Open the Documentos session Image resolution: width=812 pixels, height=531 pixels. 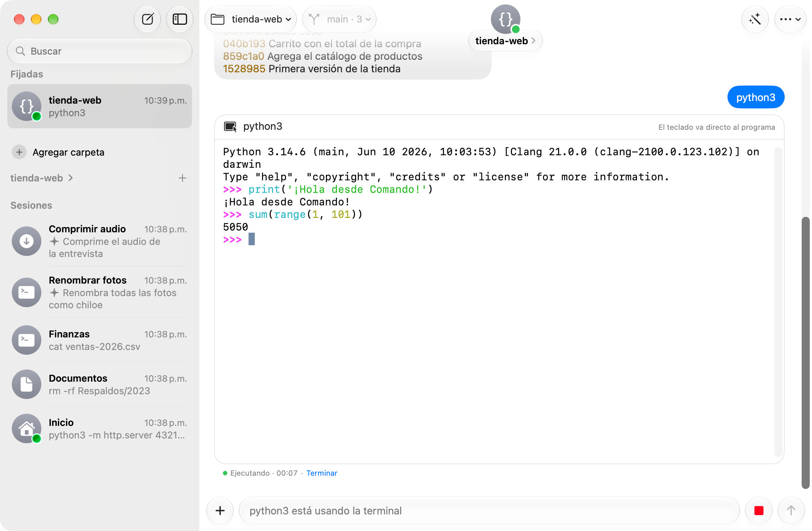(100, 384)
